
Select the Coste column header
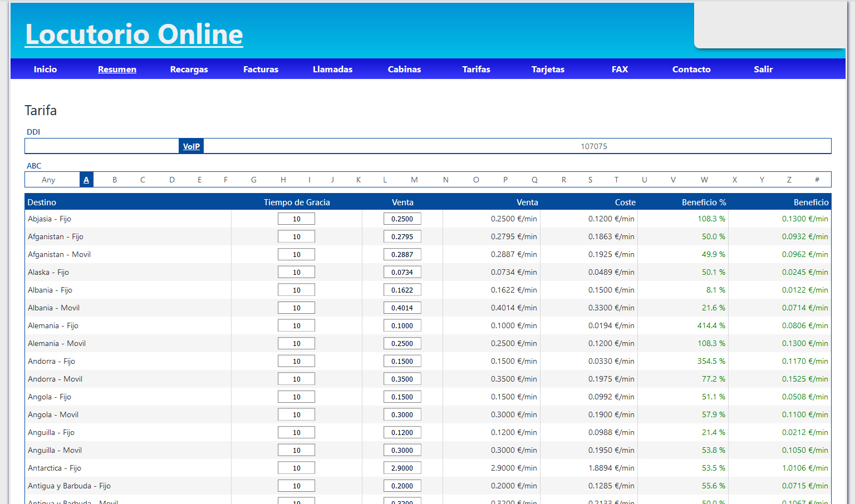[625, 202]
